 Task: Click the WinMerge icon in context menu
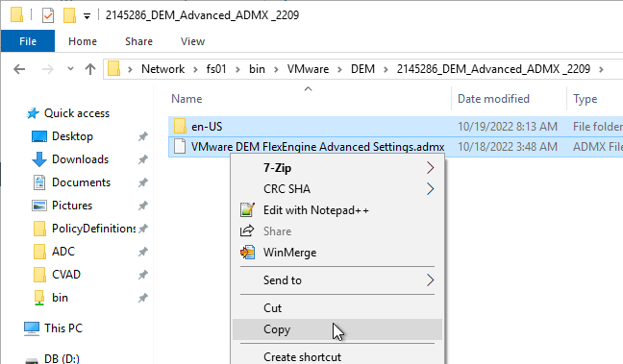[x=247, y=253]
